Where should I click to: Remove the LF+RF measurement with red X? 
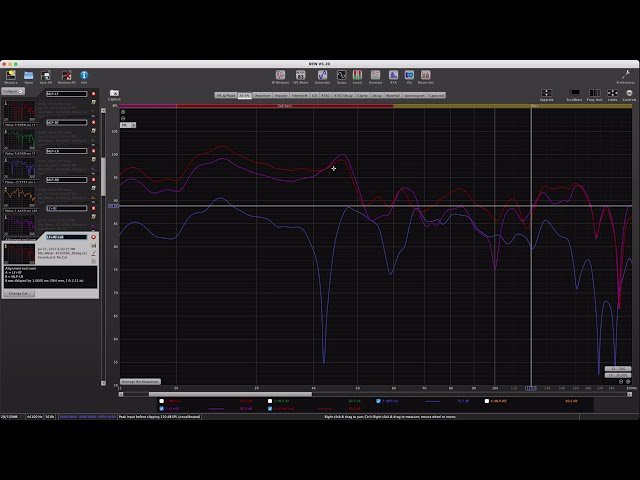pos(93,208)
